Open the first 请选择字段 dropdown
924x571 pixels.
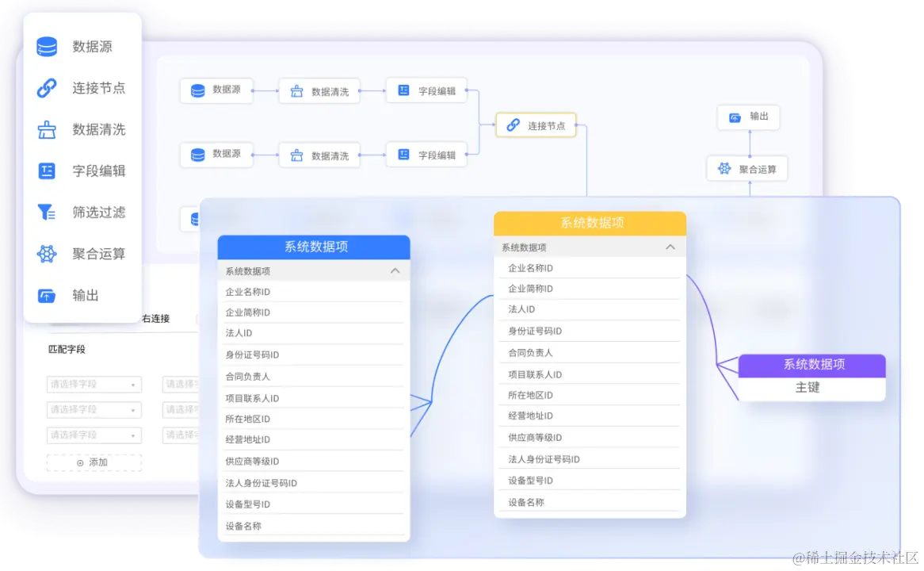[x=94, y=384]
